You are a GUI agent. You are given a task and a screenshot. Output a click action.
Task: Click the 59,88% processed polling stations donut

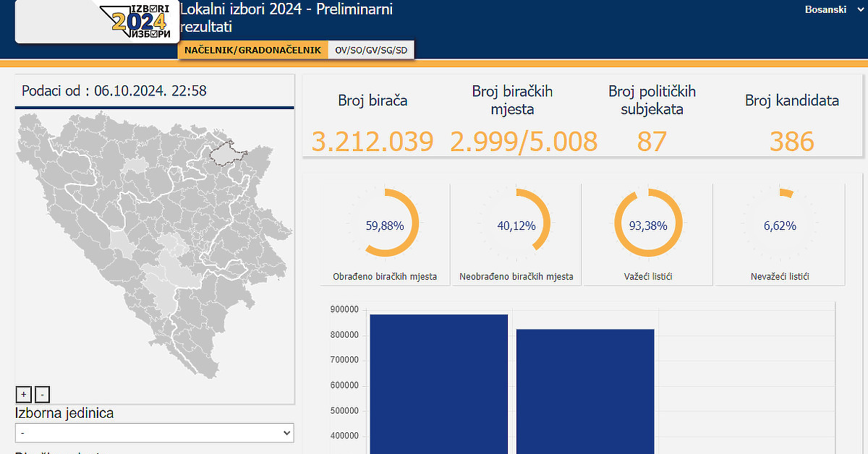(x=385, y=223)
